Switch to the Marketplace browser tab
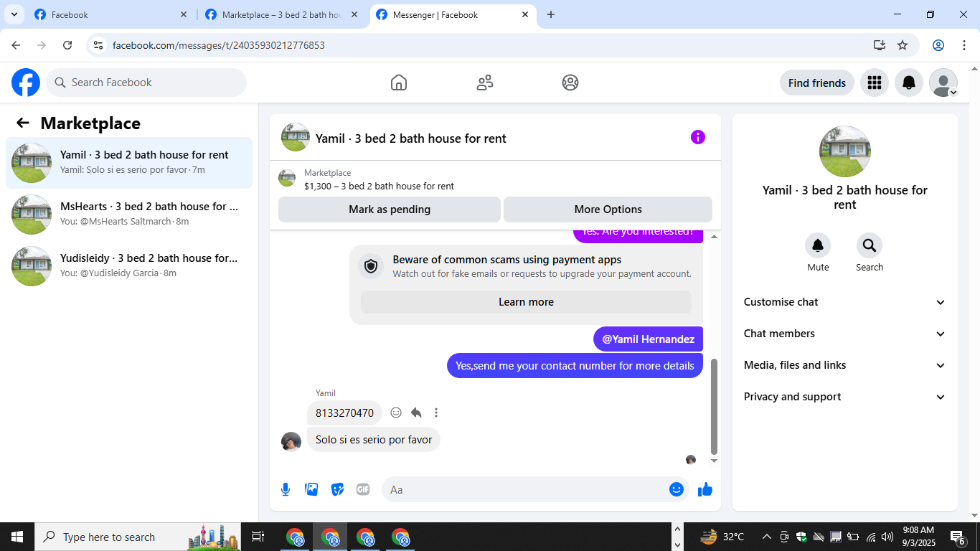The image size is (980, 551). coord(282,14)
